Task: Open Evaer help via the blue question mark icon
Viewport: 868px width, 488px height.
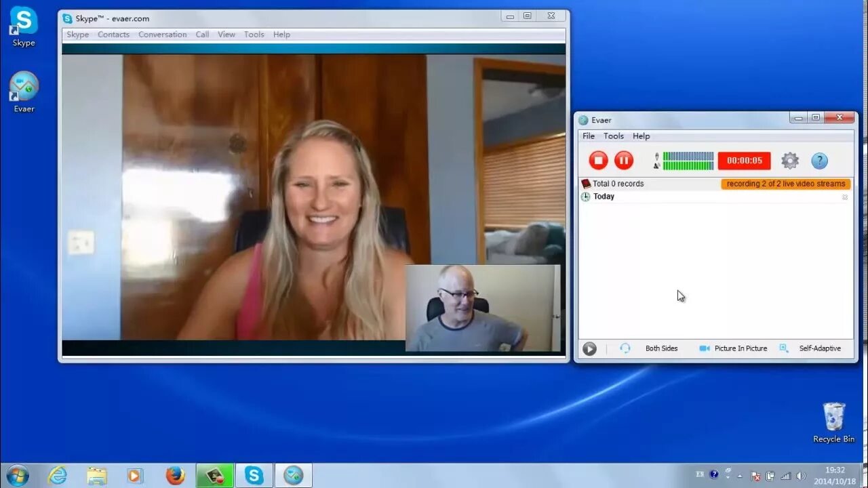Action: 820,161
